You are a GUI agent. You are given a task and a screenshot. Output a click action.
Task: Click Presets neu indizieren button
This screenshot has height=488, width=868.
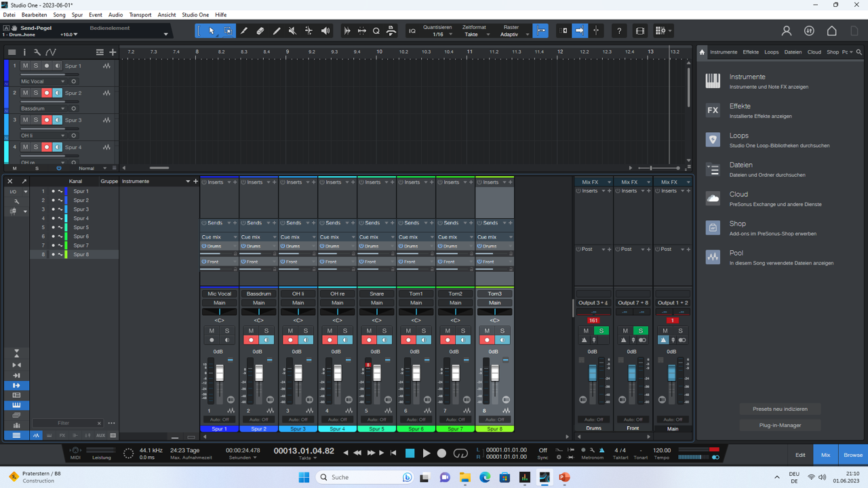point(780,409)
